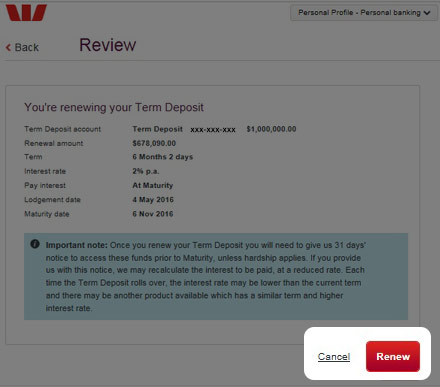
Task: Click the Pay interest label
Action: 45,185
